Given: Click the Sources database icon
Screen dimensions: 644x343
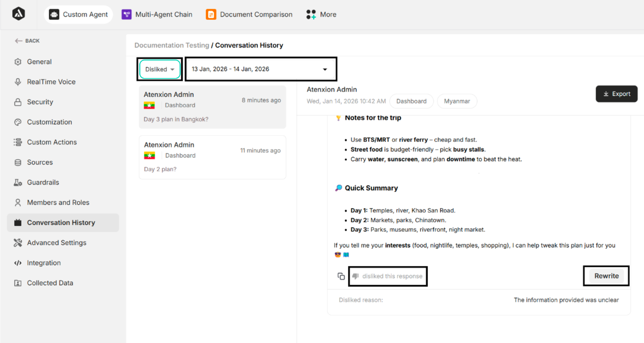Looking at the screenshot, I should [x=18, y=162].
